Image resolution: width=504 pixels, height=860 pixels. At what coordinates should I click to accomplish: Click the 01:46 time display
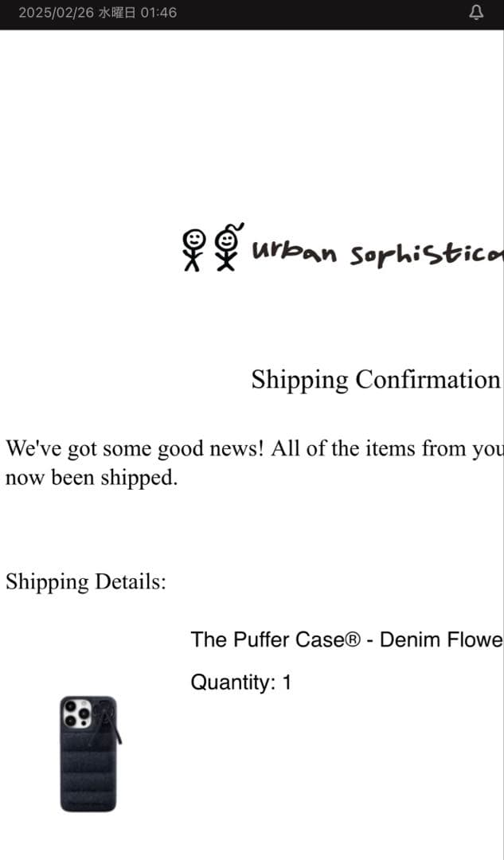158,13
